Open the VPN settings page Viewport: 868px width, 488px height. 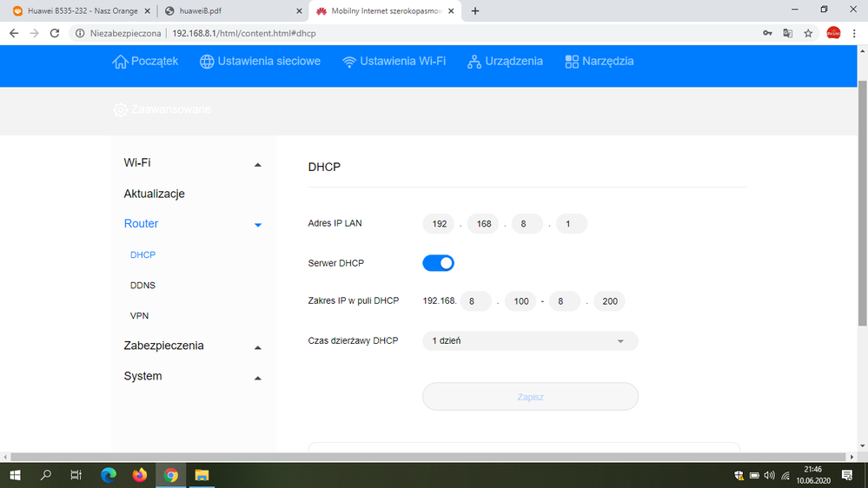coord(139,316)
